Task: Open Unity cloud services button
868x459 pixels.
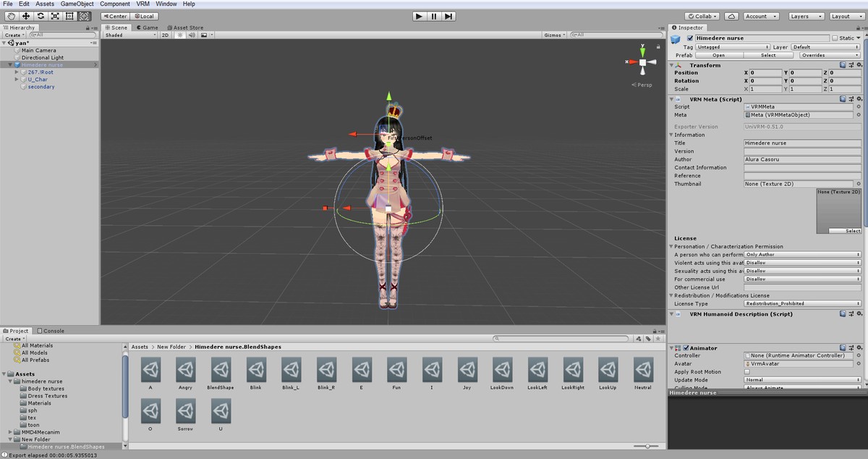Action: point(731,16)
